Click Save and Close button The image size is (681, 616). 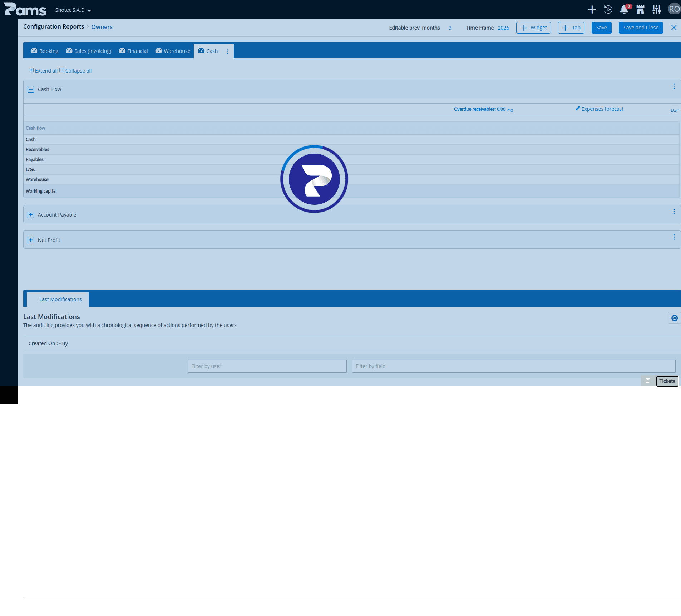pos(641,28)
